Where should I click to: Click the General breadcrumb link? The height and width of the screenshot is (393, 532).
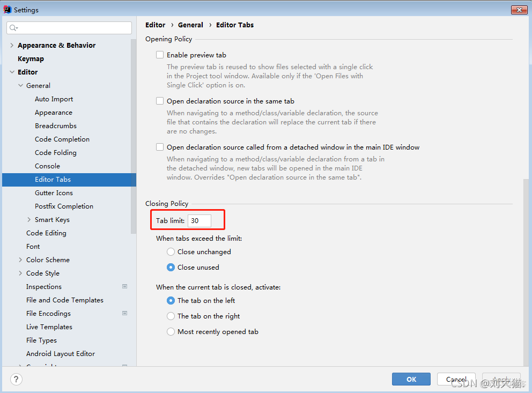pyautogui.click(x=190, y=25)
